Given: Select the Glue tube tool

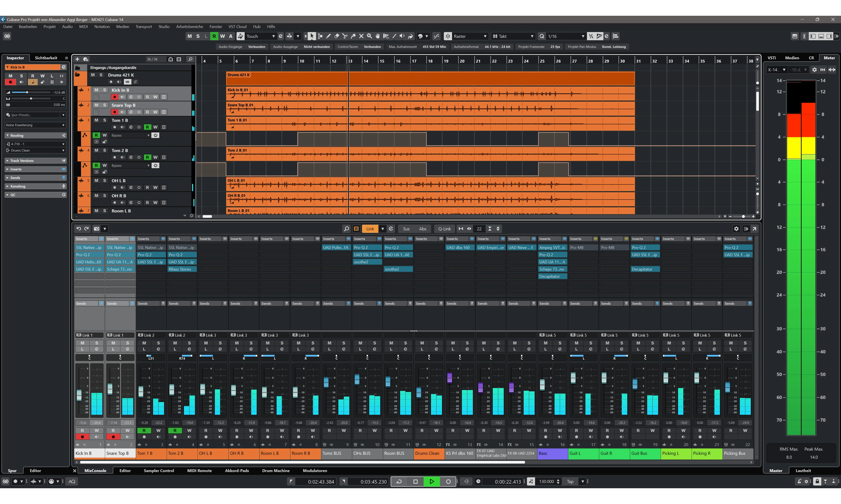Looking at the screenshot, I should click(353, 36).
